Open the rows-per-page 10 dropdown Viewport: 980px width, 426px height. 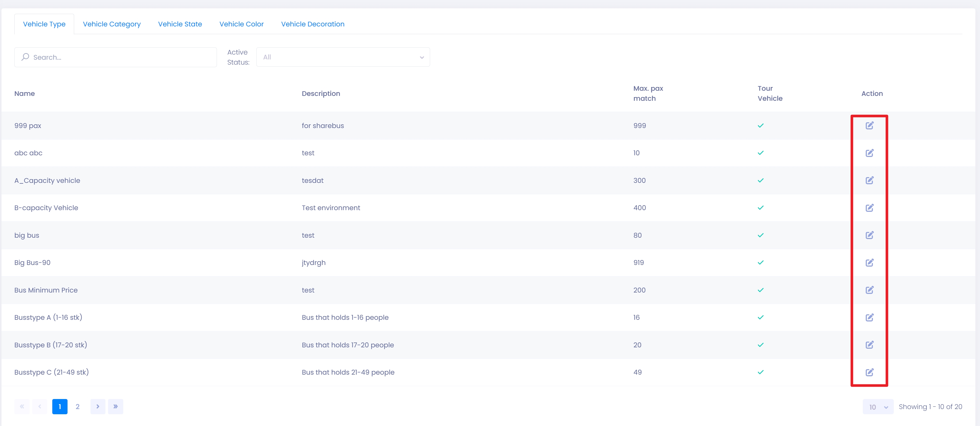[x=878, y=406]
